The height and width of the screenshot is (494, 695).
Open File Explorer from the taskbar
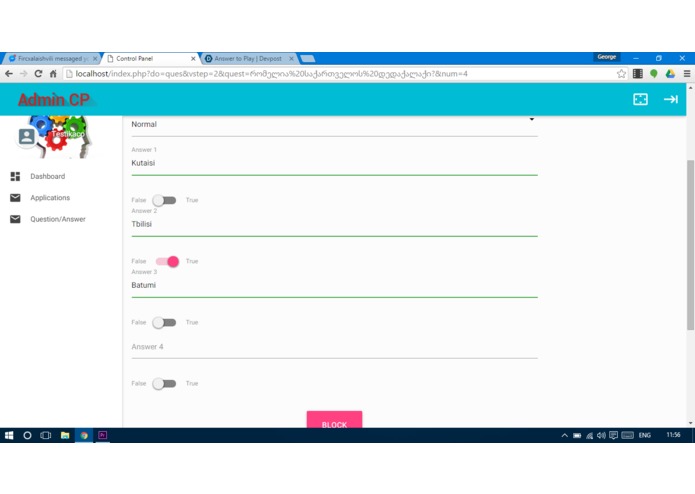65,436
